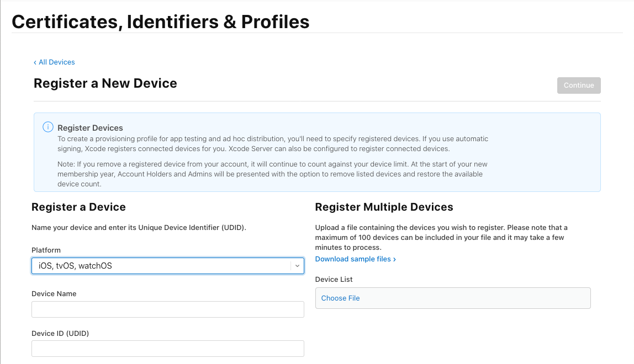Viewport: 634px width, 364px height.
Task: Click the back chevron before All Devices
Action: (35, 62)
